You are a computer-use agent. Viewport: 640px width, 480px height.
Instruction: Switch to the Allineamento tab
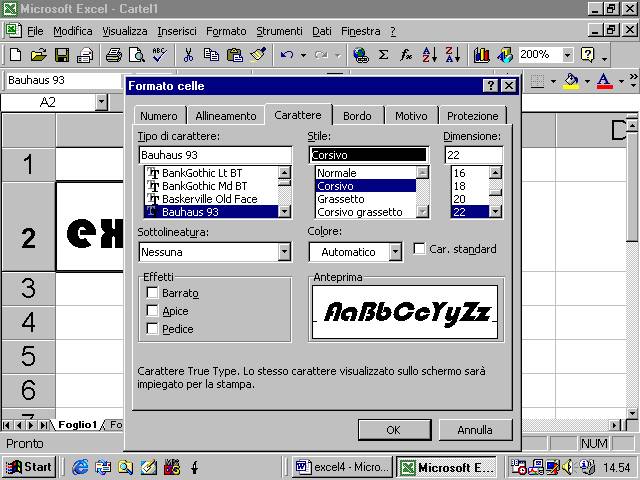click(x=226, y=116)
